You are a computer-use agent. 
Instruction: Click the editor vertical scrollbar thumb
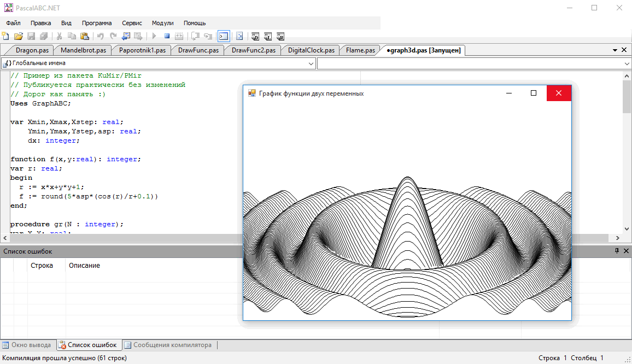pos(627,96)
